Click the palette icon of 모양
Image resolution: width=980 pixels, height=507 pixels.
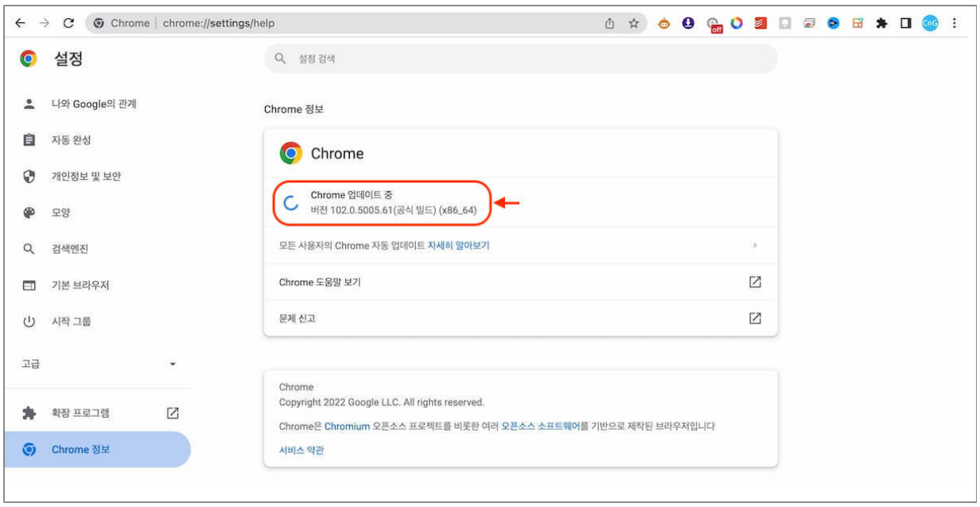point(29,213)
